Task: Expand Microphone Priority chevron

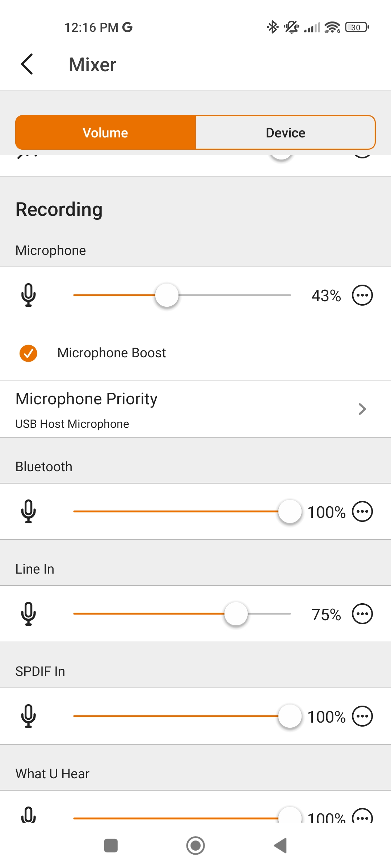Action: 362,409
